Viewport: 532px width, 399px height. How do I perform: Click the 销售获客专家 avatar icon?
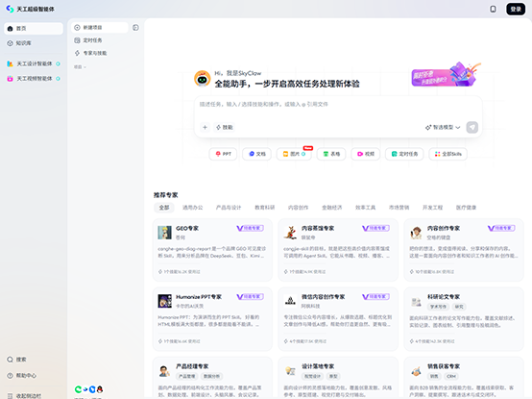tap(416, 371)
